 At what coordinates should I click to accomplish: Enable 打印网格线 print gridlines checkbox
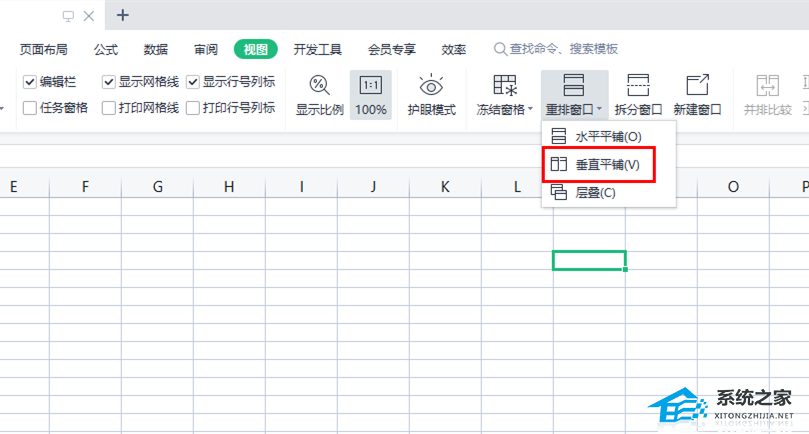[x=108, y=108]
